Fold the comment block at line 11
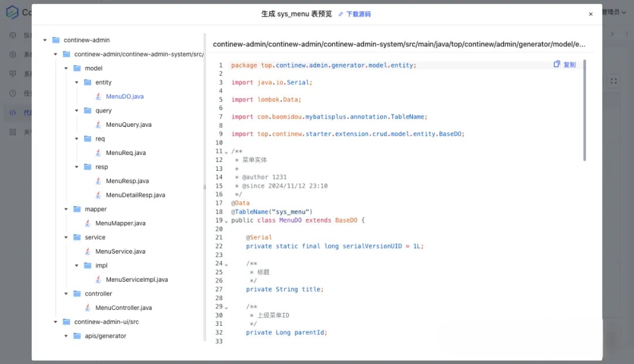Image resolution: width=634 pixels, height=364 pixels. [x=226, y=151]
